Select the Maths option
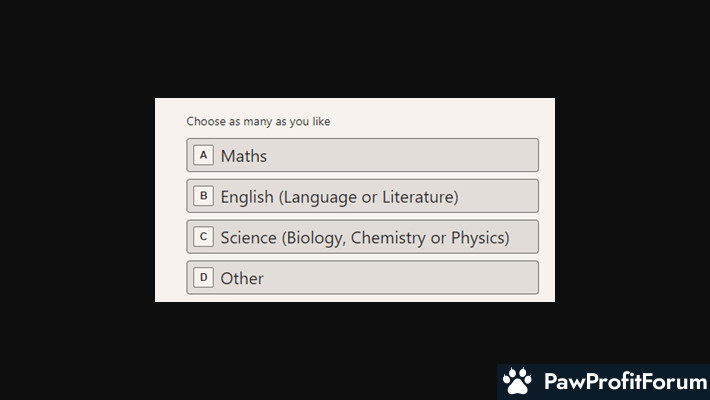The width and height of the screenshot is (710, 400). pos(362,155)
